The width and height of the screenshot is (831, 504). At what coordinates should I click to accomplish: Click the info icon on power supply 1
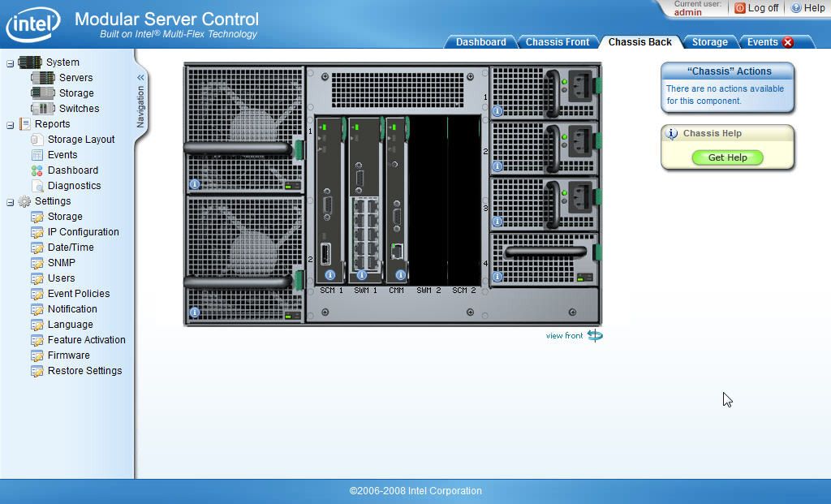point(496,109)
